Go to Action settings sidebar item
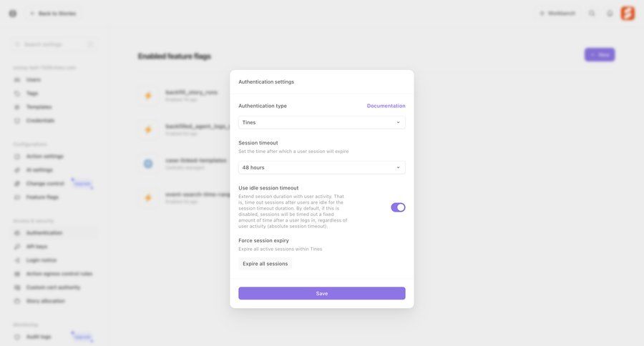Image resolution: width=644 pixels, height=346 pixels. click(x=44, y=156)
